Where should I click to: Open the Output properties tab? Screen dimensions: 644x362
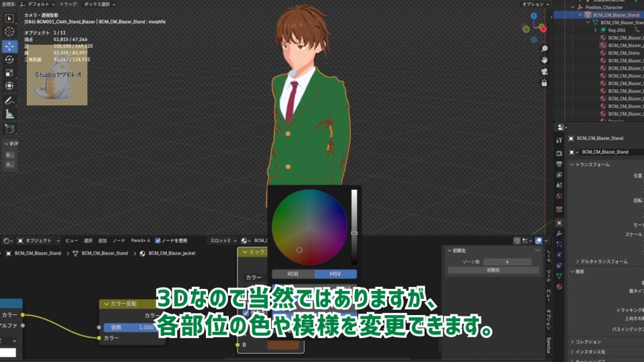(559, 164)
